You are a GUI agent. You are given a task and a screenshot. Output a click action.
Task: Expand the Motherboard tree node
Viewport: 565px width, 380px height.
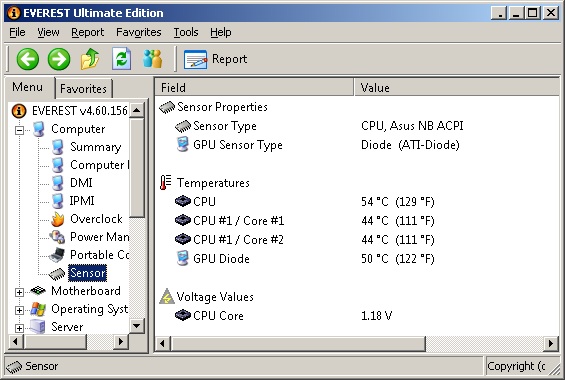[x=19, y=292]
